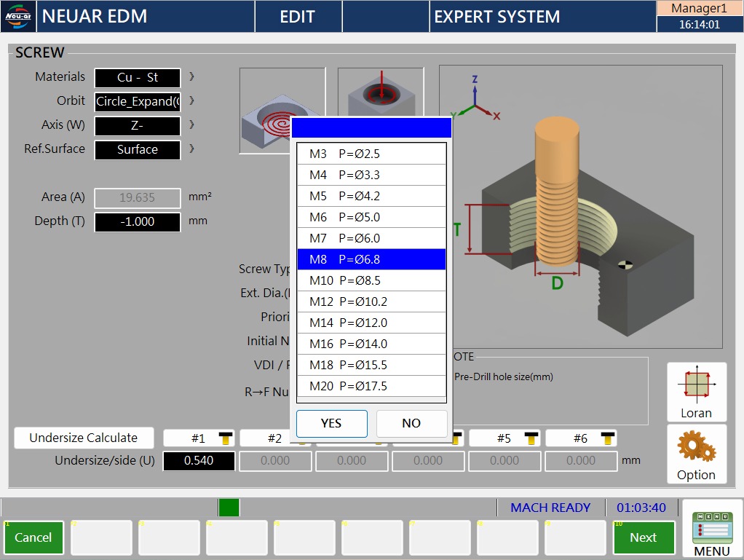Open the Ref.Surface field
Image resolution: width=744 pixels, height=560 pixels.
point(138,150)
